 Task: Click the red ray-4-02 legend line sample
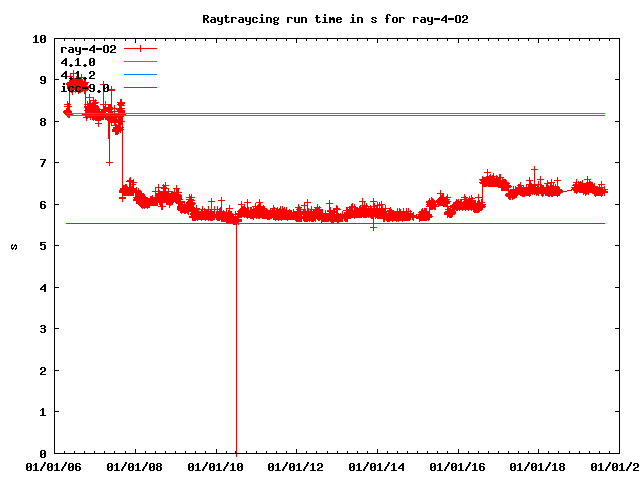[141, 48]
